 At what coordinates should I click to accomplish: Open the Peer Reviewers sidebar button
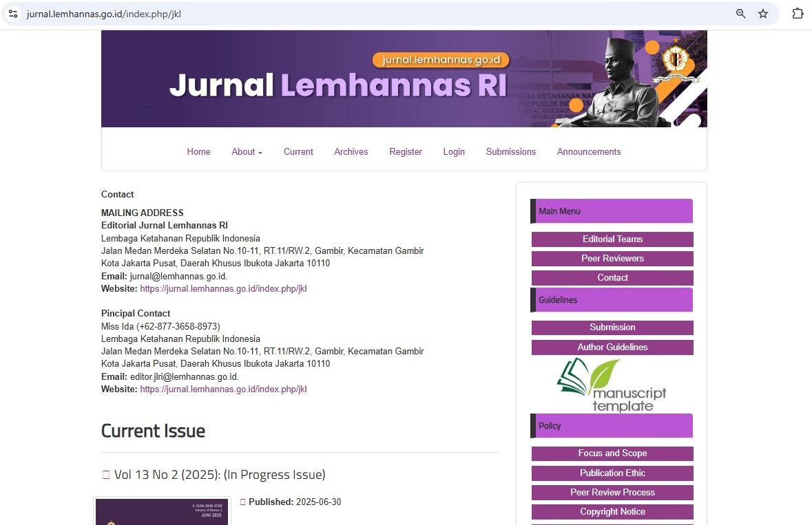pyautogui.click(x=612, y=258)
